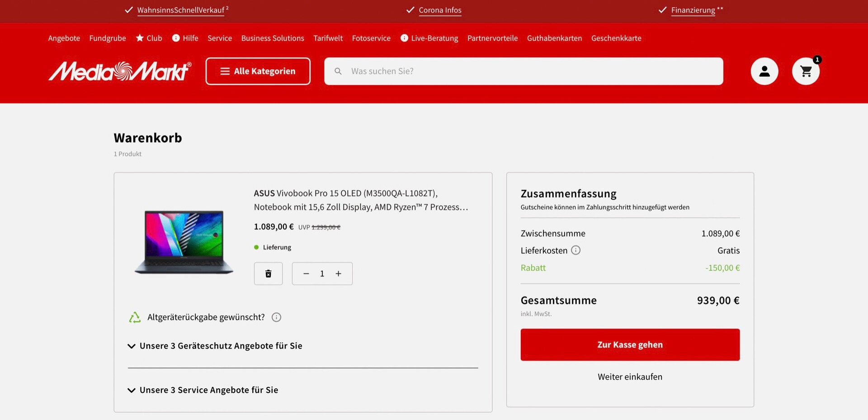Decrease quantity with the minus icon
The width and height of the screenshot is (868, 420).
point(306,274)
